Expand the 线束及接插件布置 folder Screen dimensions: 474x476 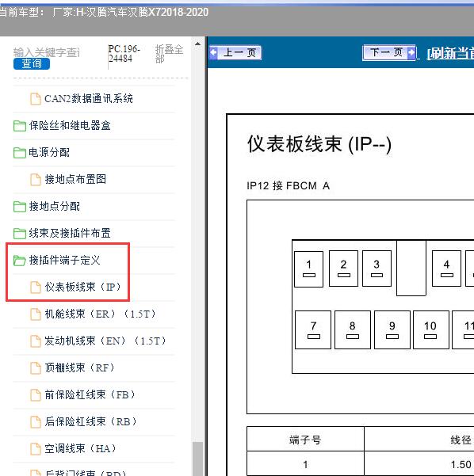(70, 233)
